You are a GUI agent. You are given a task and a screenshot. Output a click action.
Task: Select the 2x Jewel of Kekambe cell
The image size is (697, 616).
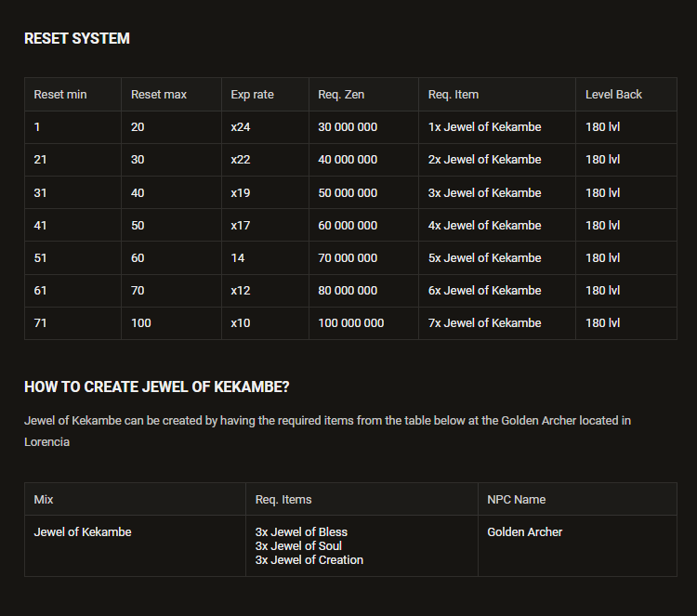pyautogui.click(x=497, y=160)
